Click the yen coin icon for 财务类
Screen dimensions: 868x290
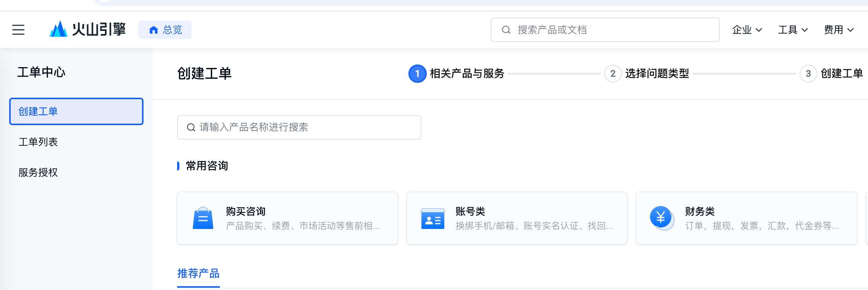[x=662, y=218]
